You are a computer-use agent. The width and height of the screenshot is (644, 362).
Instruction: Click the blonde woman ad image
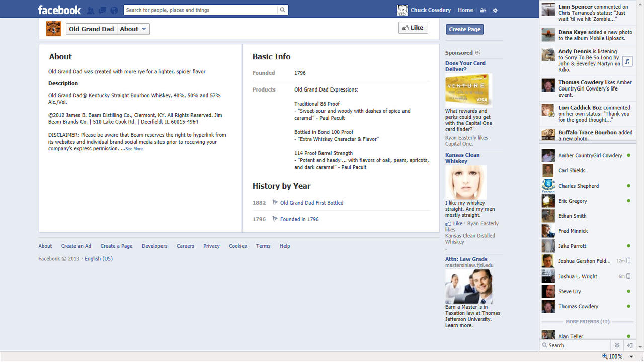(466, 182)
